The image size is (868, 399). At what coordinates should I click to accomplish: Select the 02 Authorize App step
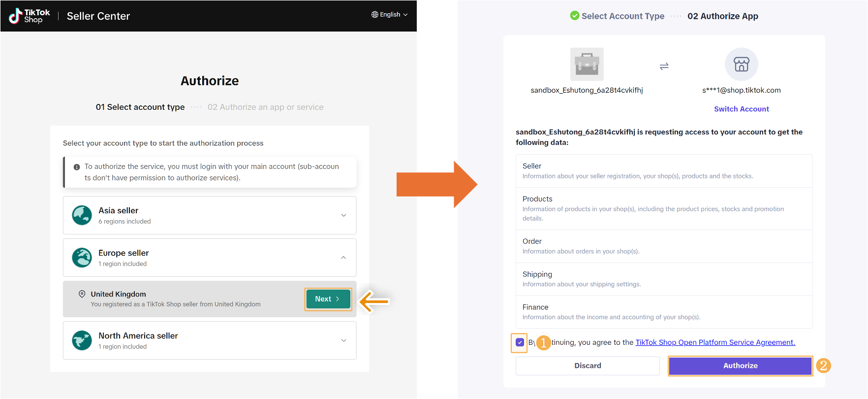coord(722,16)
